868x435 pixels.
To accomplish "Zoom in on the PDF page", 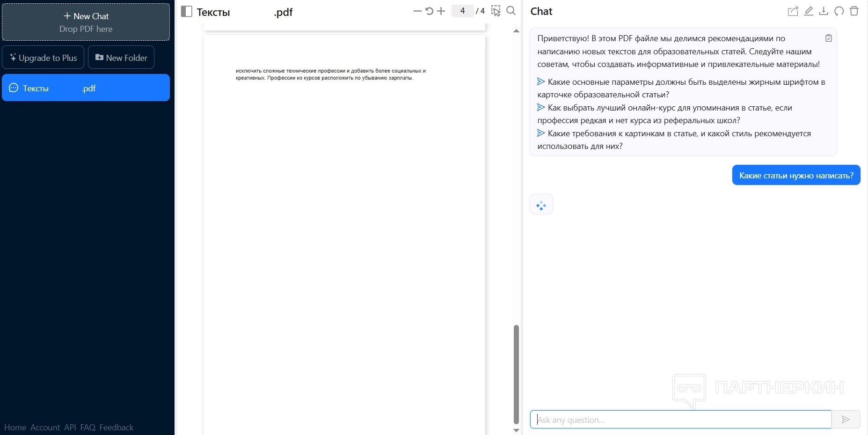I will 441,11.
